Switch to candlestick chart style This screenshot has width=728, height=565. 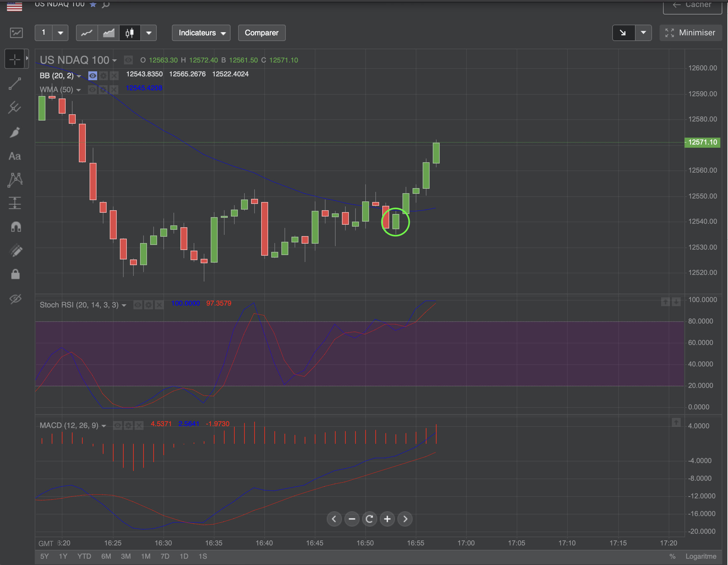coord(129,33)
